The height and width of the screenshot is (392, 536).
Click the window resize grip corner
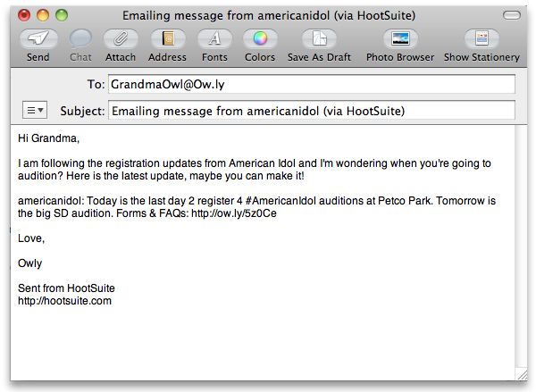coord(521,374)
